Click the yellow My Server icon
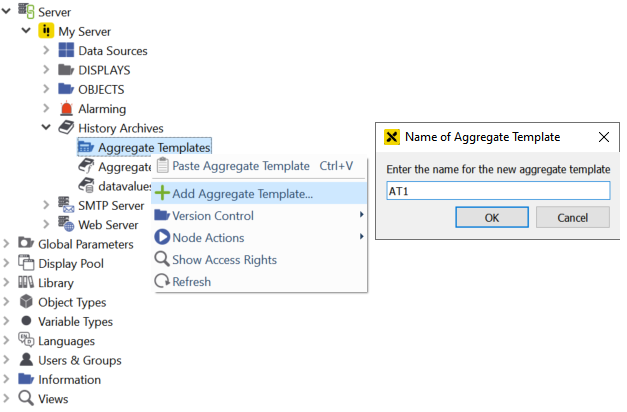627x412 pixels. [x=46, y=31]
